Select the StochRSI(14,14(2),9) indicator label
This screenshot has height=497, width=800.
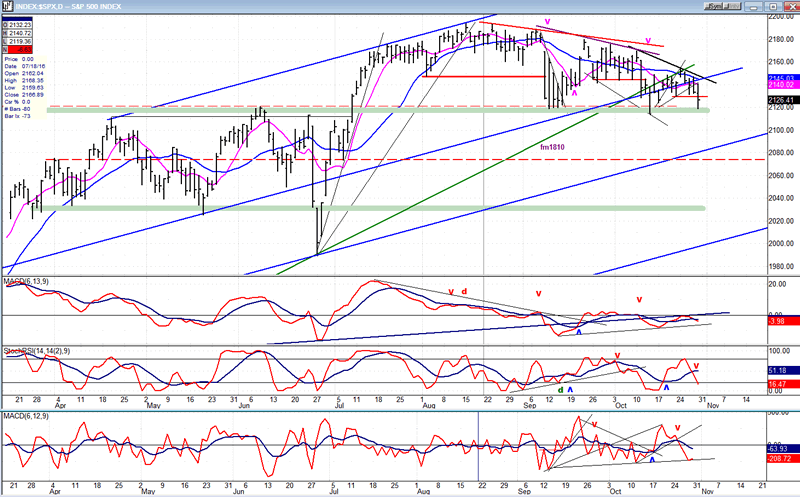(37, 351)
